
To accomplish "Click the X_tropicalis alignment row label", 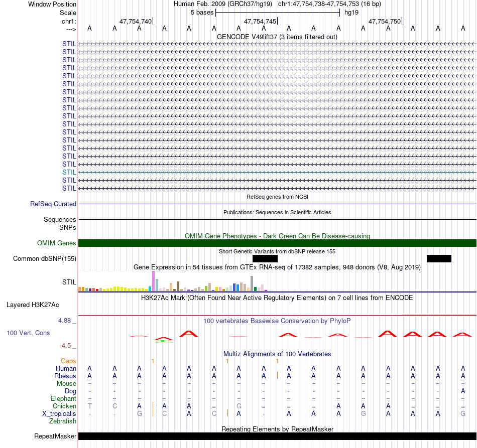I will tap(59, 414).
